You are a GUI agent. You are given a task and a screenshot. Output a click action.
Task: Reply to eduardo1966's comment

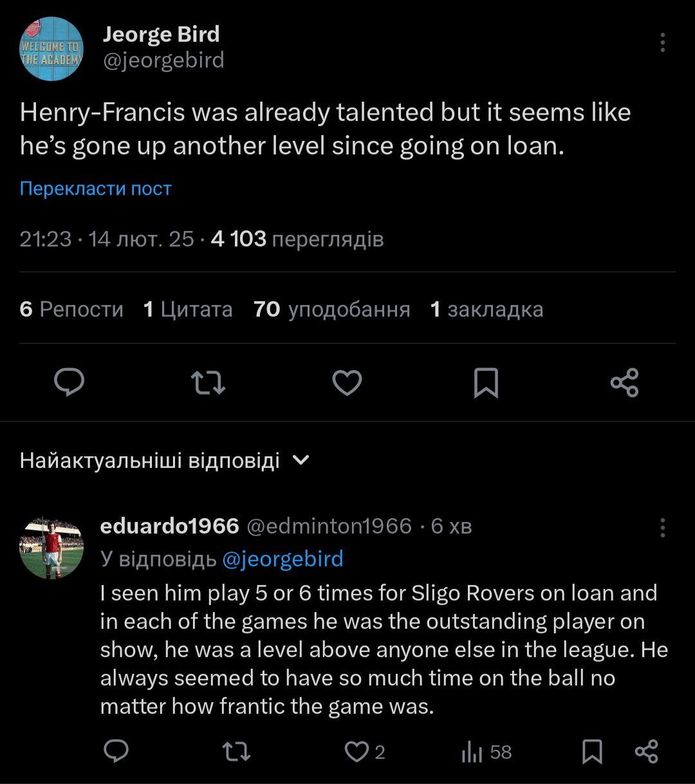[x=116, y=751]
